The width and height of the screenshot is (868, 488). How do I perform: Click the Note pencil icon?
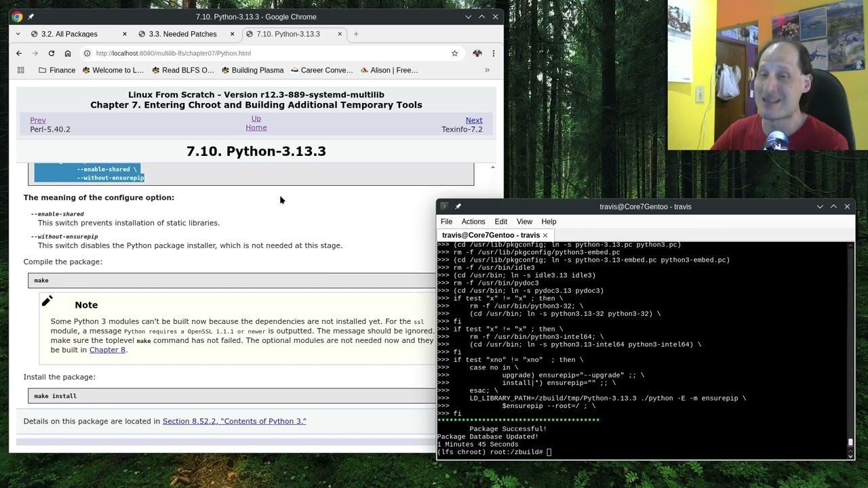coord(47,301)
